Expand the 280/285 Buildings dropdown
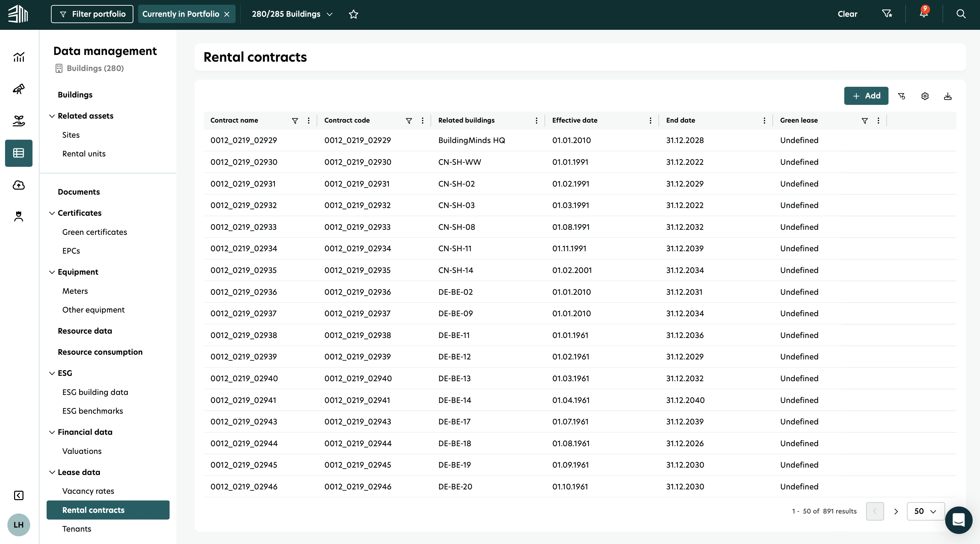Image resolution: width=980 pixels, height=544 pixels. pyautogui.click(x=329, y=14)
